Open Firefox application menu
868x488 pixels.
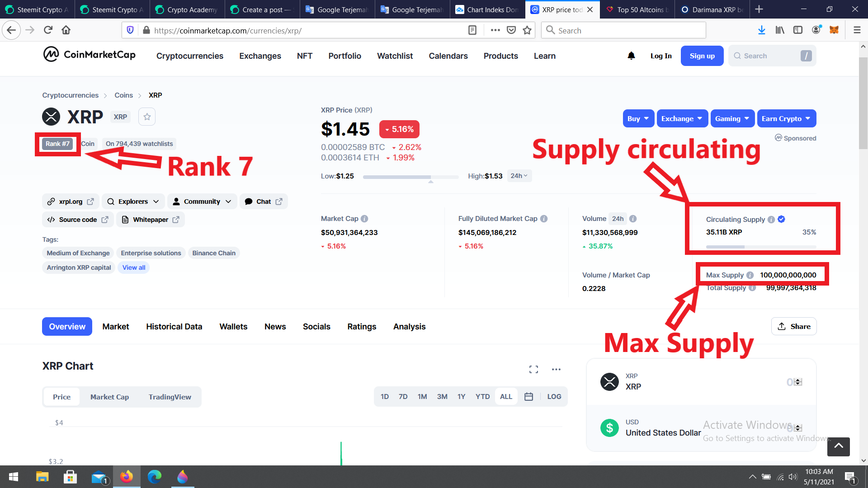tap(857, 30)
